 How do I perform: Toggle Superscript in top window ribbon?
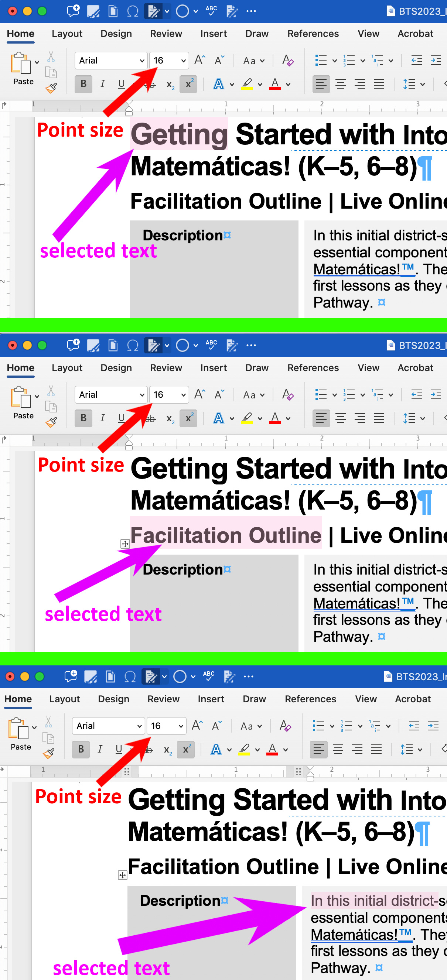point(188,84)
